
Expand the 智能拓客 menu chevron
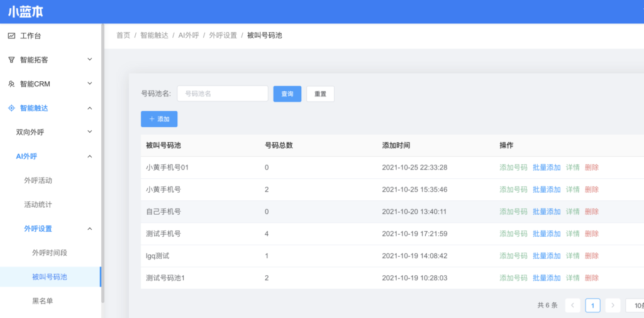click(x=89, y=60)
